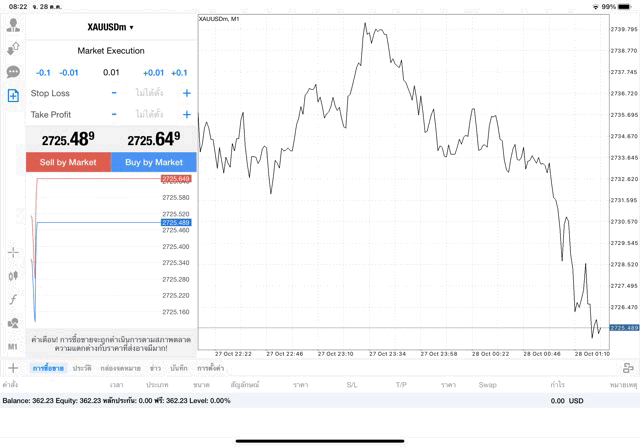Open the M1 timeframe selector
This screenshot has height=447, width=640.
13,346
